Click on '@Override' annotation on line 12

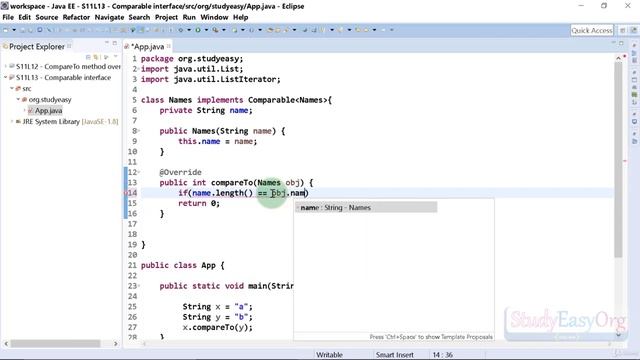point(180,172)
